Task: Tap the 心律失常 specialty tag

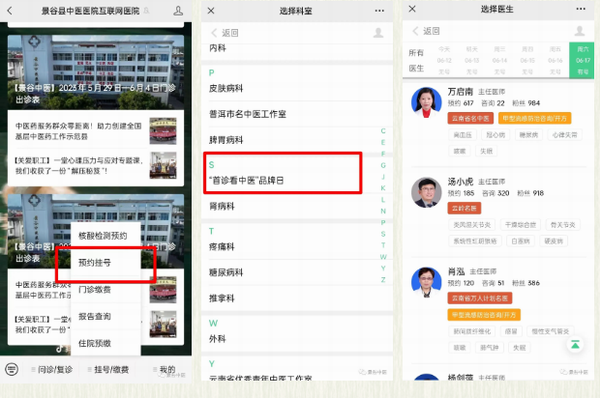Action: pos(565,135)
